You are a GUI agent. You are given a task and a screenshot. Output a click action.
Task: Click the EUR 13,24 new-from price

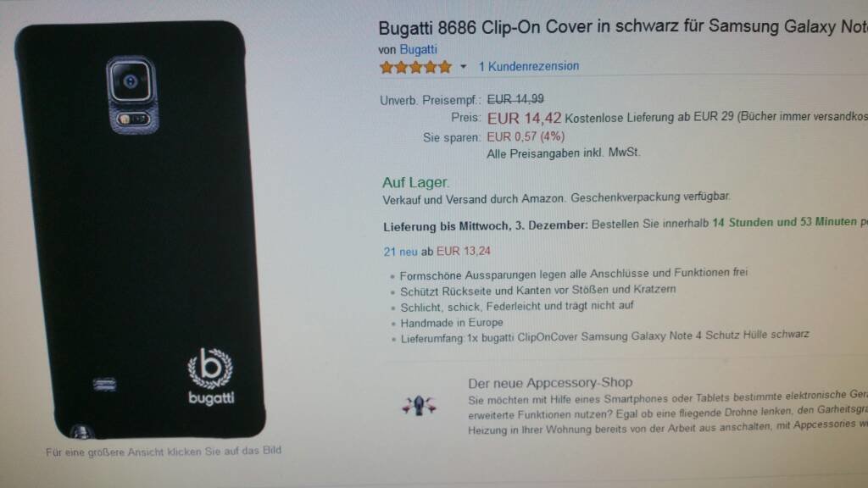click(x=464, y=251)
